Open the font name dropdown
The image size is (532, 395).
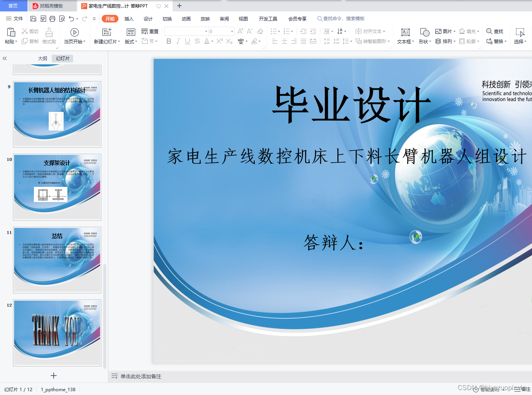click(x=206, y=31)
